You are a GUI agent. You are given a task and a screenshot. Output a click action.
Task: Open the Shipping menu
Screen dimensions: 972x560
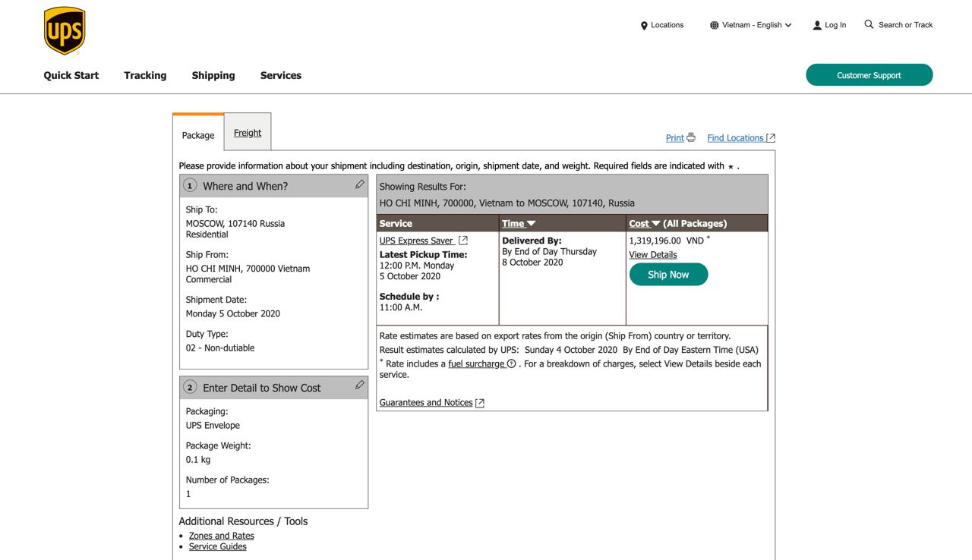[x=213, y=75]
